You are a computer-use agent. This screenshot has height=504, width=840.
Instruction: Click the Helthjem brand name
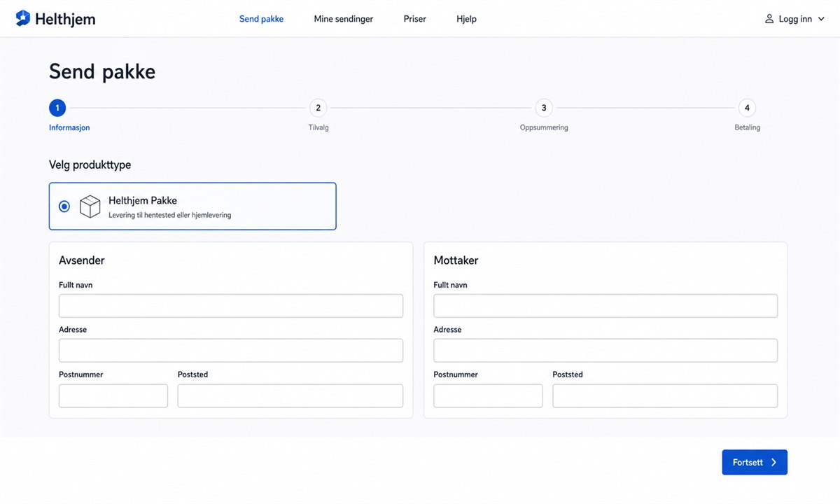tap(65, 19)
